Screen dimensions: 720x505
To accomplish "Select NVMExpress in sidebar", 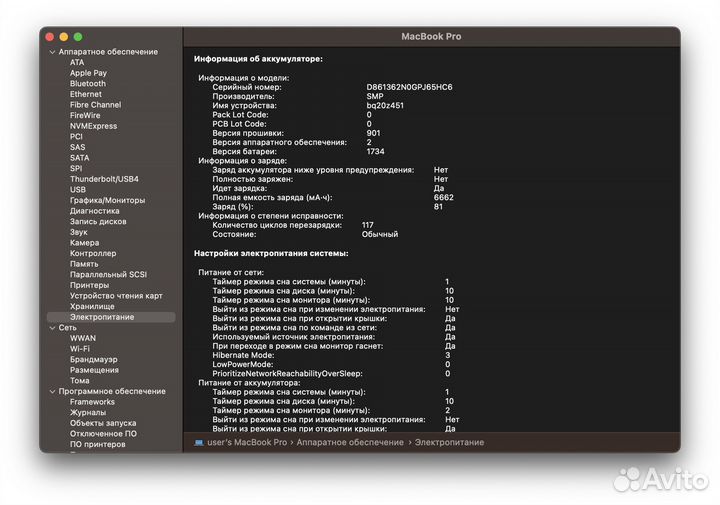I will point(93,126).
